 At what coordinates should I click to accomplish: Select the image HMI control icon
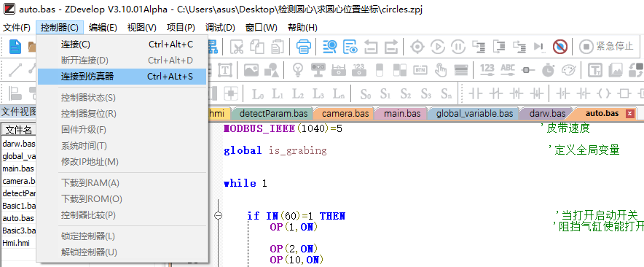click(251, 70)
